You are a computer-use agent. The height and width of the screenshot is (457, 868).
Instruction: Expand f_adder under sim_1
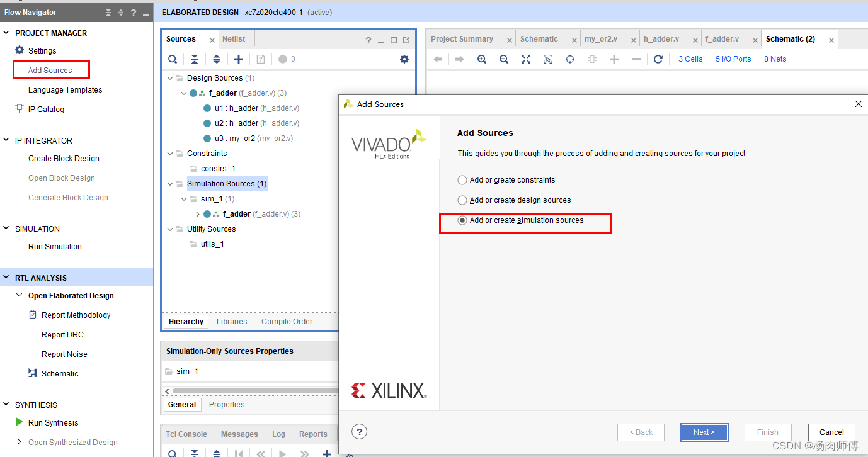point(198,214)
